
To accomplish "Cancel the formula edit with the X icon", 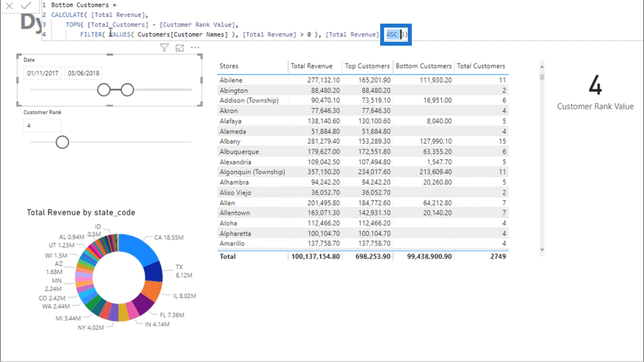I will coord(9,6).
